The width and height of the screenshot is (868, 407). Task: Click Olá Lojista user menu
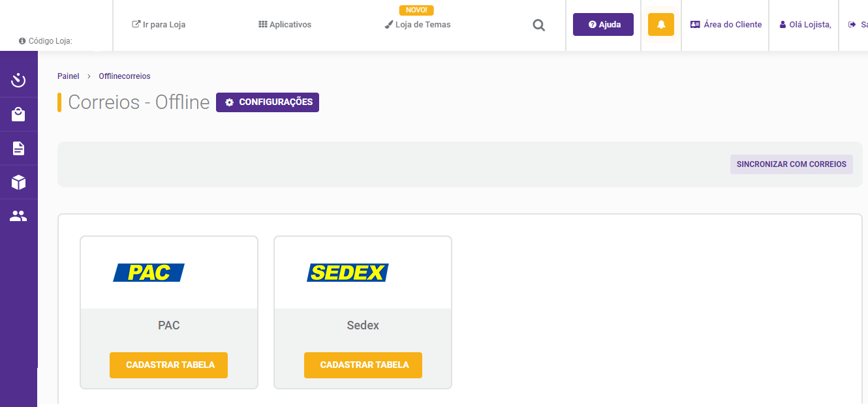[x=805, y=25]
